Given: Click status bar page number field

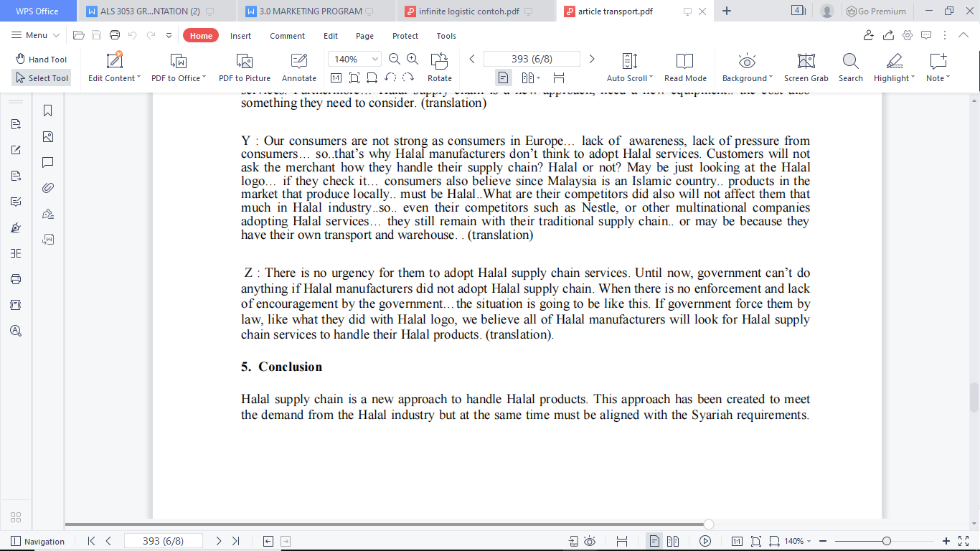Looking at the screenshot, I should click(x=164, y=541).
